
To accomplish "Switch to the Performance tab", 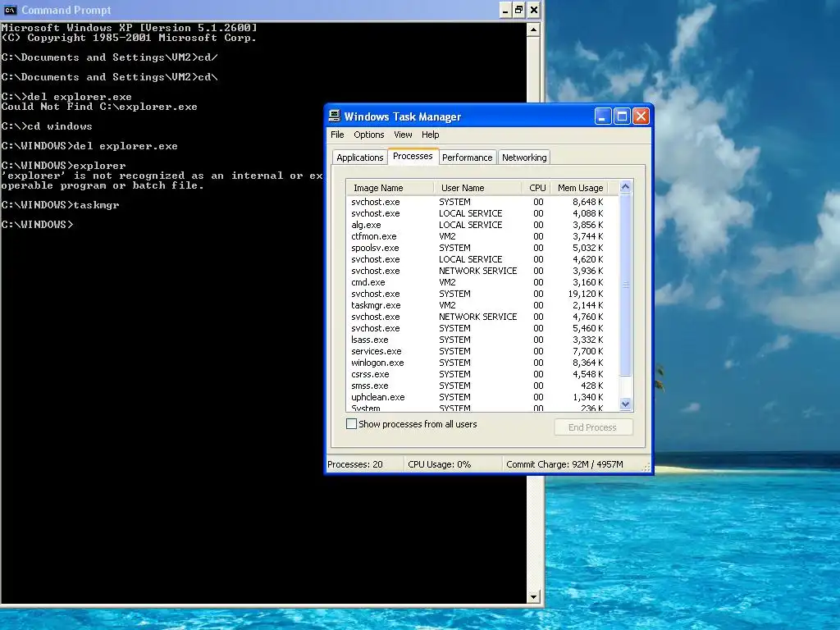I will pos(467,157).
